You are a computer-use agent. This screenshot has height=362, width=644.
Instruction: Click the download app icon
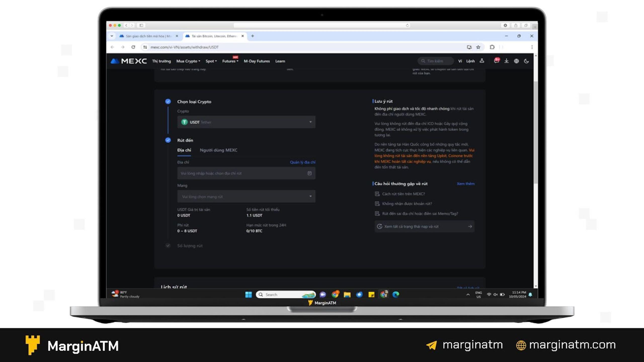click(x=506, y=61)
